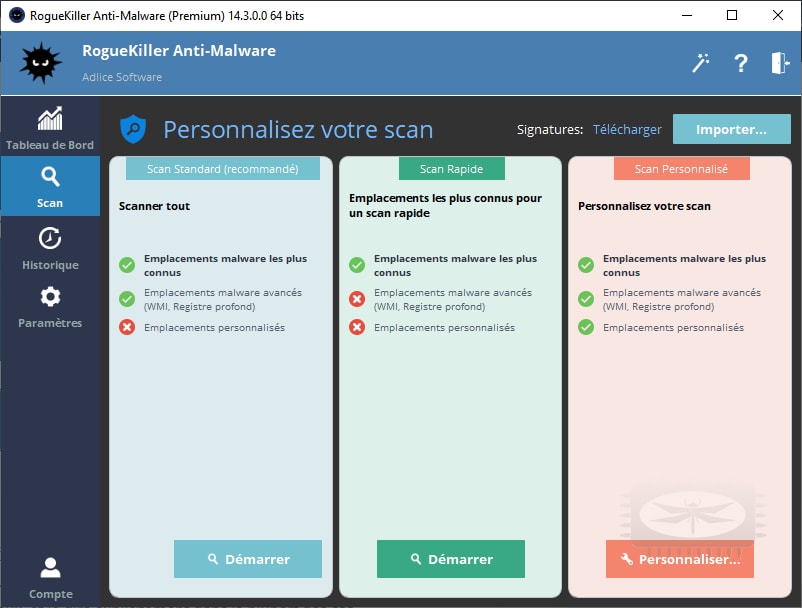This screenshot has width=802, height=608.
Task: Click the green check for custom locations in Scan Personnalisé
Action: tap(586, 327)
